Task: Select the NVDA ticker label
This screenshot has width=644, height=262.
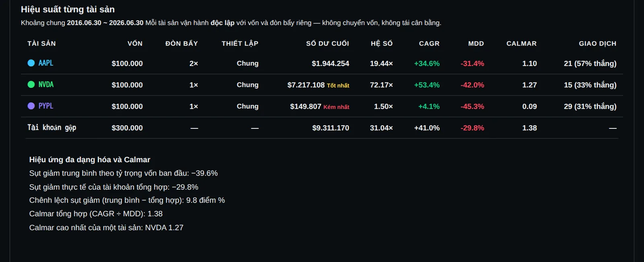Action: [46, 85]
